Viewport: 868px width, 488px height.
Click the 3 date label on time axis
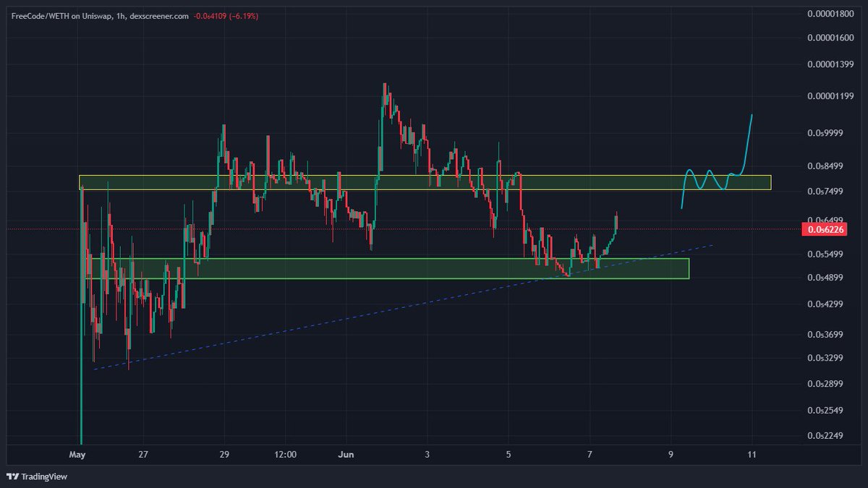pyautogui.click(x=427, y=455)
